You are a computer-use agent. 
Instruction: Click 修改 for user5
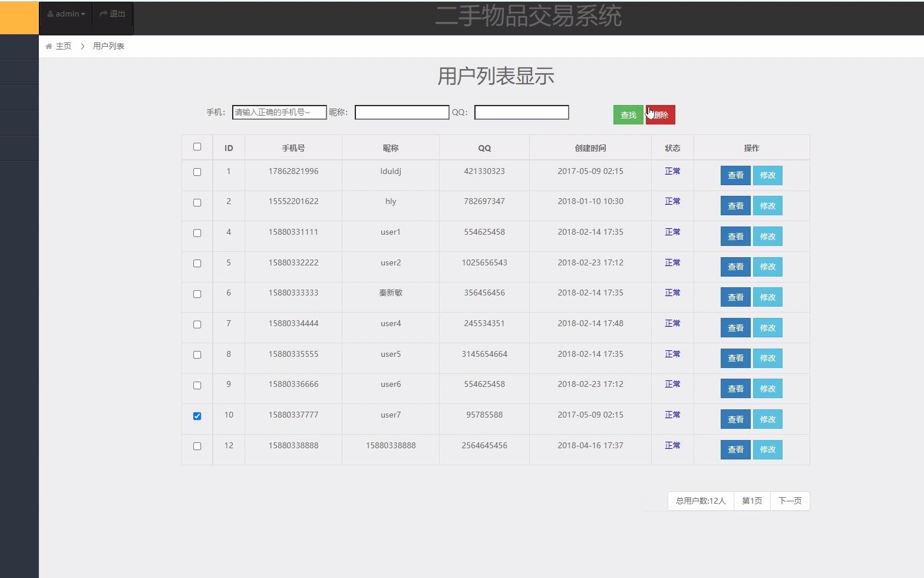[x=767, y=358]
